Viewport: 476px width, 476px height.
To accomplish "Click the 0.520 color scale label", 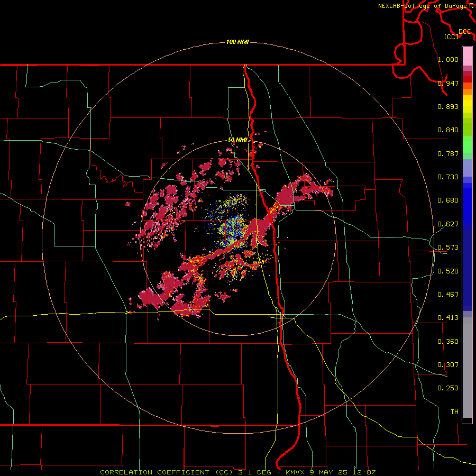I will click(x=448, y=271).
